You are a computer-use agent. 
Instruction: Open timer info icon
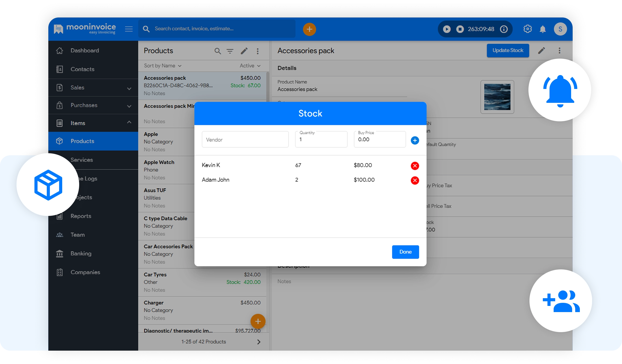pos(504,29)
